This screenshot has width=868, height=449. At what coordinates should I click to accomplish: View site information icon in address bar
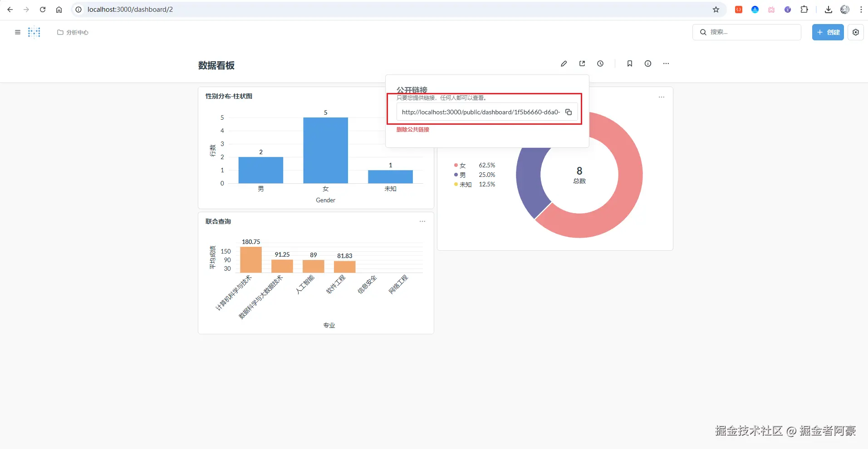click(x=78, y=10)
